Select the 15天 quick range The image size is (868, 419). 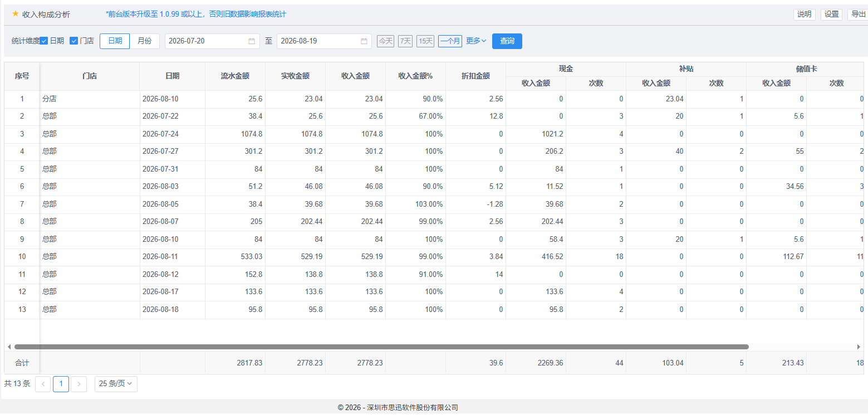(x=425, y=41)
